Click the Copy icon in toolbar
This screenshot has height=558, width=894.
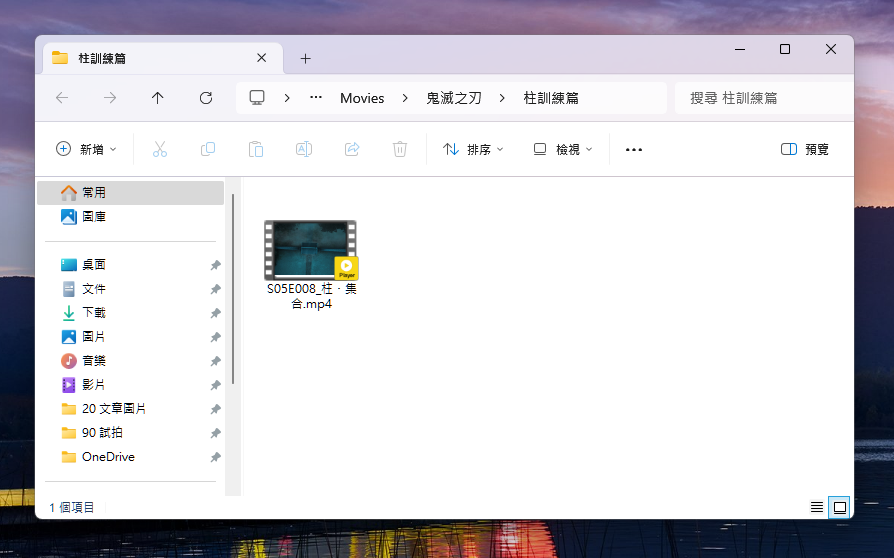(208, 149)
